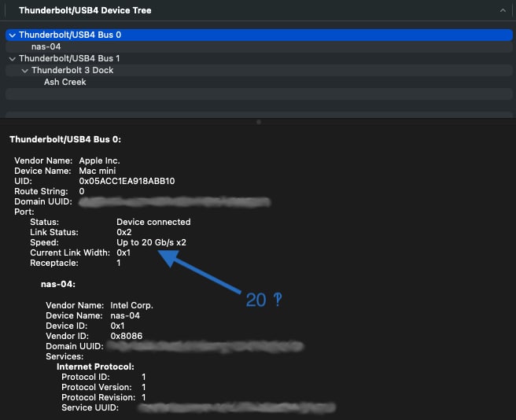This screenshot has width=516, height=420.
Task: Click the speed value Up to 20 Gb/s x2
Action: pos(151,242)
